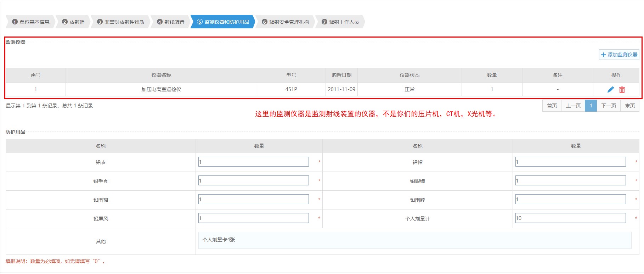Delete the 加压电离室巡检仪 row via trash icon
The height and width of the screenshot is (274, 644).
click(x=622, y=90)
